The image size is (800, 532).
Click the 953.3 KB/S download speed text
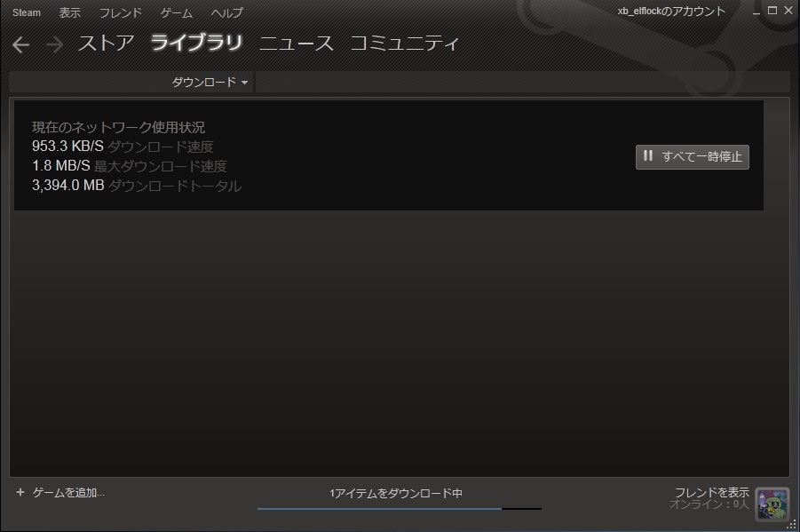[67, 146]
